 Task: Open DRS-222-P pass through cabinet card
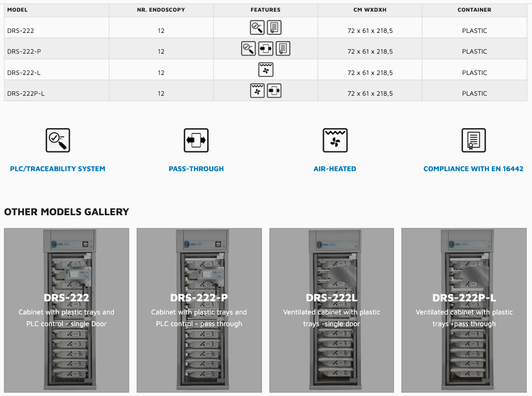click(x=199, y=310)
